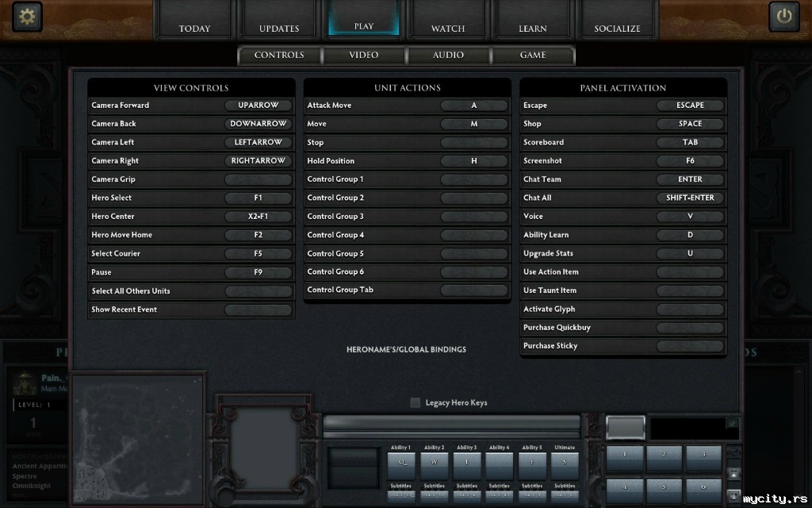
Task: Switch to the Game settings tab
Action: [x=533, y=55]
